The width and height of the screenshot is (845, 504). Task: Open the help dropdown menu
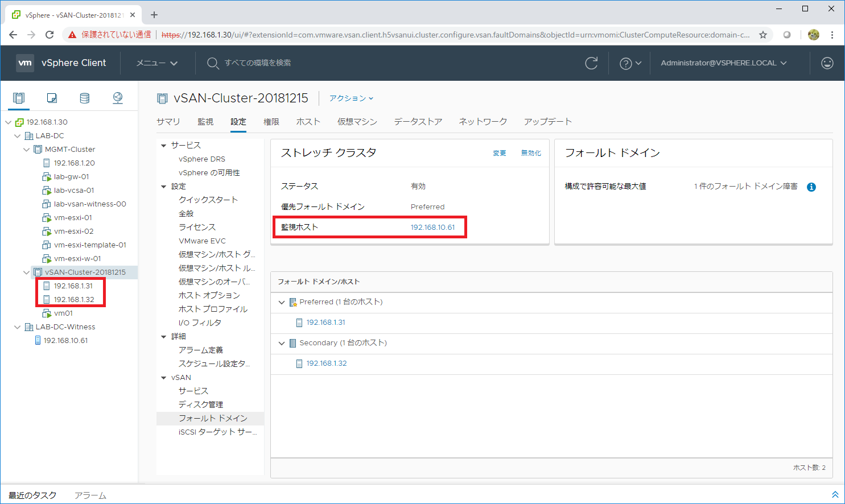tap(630, 63)
